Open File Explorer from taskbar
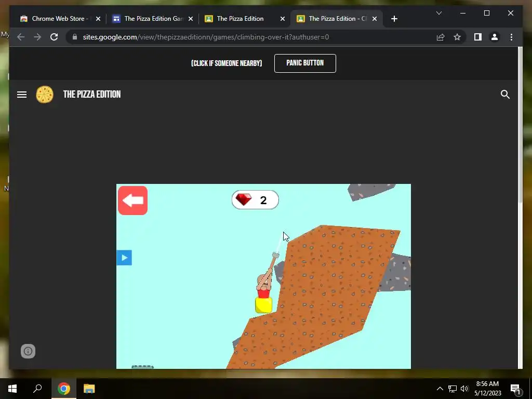This screenshot has width=532, height=399. [x=89, y=389]
